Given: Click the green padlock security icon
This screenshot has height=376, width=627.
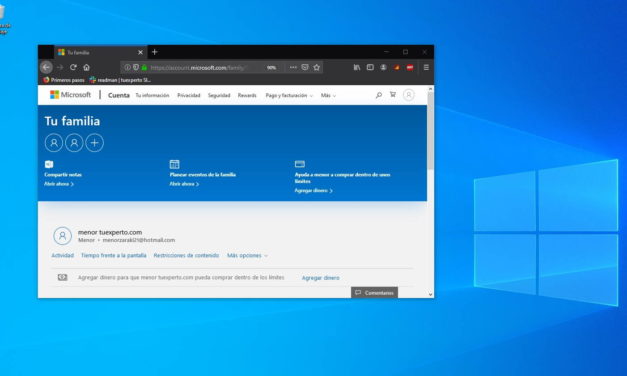Looking at the screenshot, I should click(x=144, y=68).
